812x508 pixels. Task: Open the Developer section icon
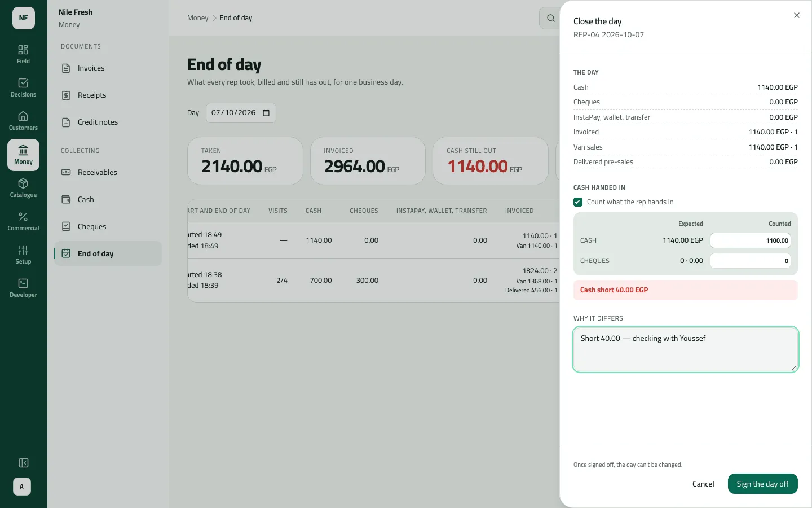[x=23, y=288]
